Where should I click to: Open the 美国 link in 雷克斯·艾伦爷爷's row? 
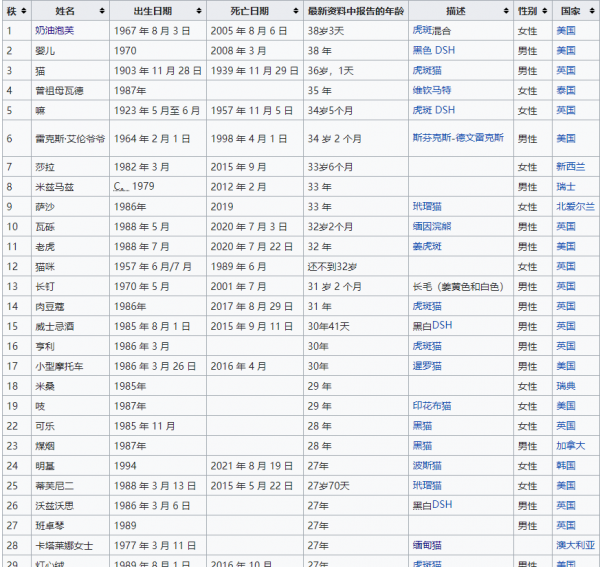[x=566, y=138]
